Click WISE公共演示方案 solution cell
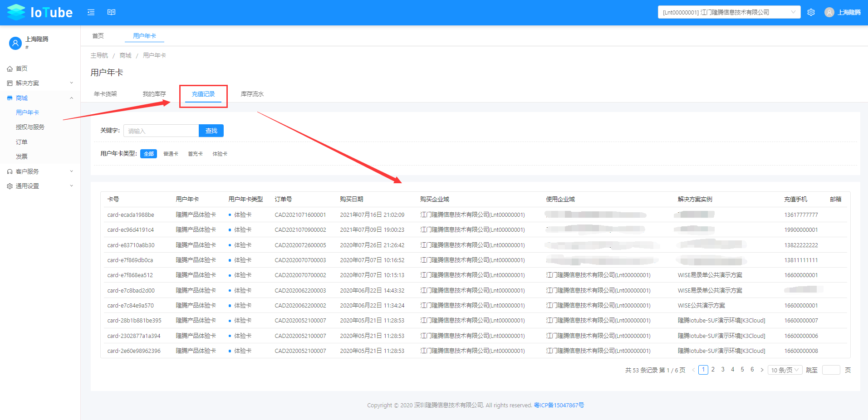The height and width of the screenshot is (420, 868). (701, 306)
